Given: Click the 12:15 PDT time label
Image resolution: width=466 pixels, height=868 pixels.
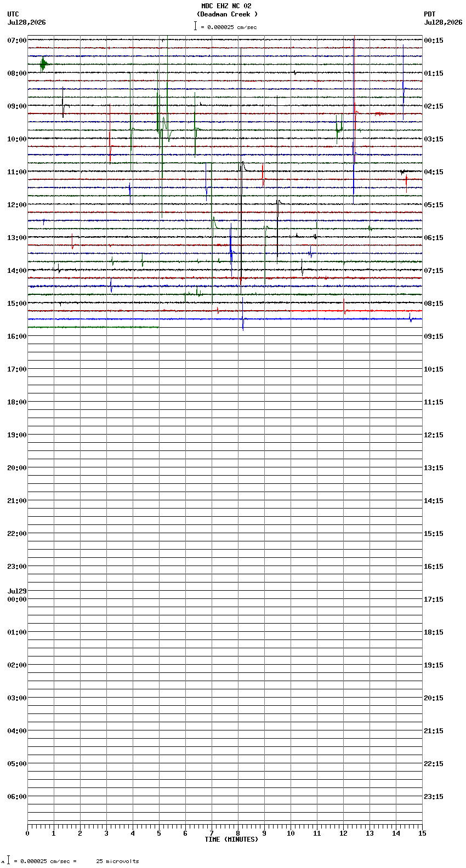Looking at the screenshot, I should (x=434, y=435).
